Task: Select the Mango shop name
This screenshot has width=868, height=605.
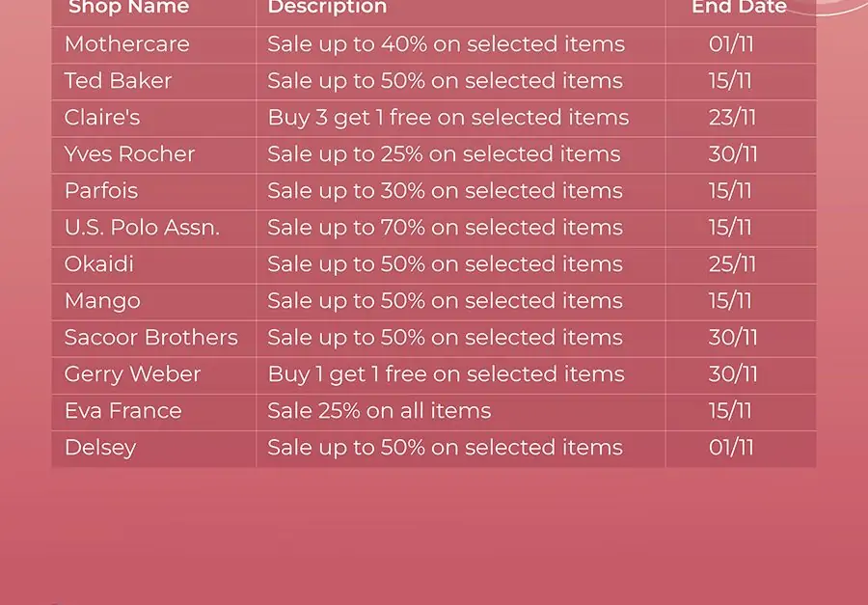Action: (102, 301)
